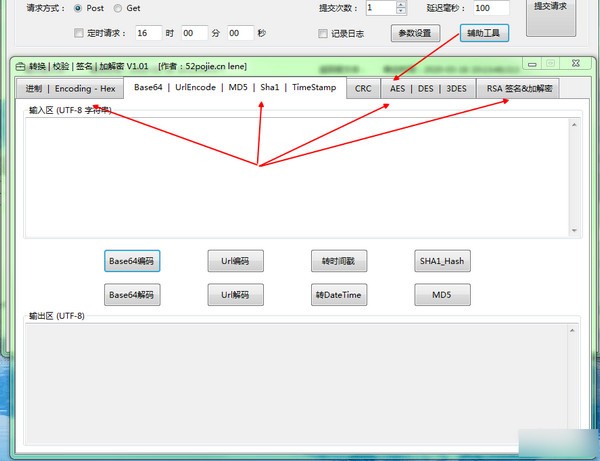Screen dimensions: 600x461
Task: Close the 转换|校验|签名 tool window
Action: click(576, 64)
